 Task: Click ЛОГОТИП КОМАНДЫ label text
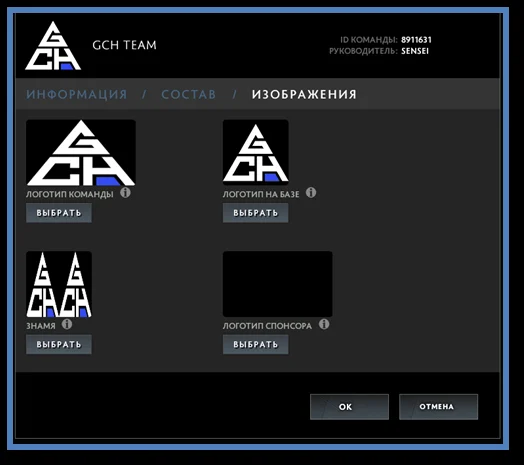[70, 194]
